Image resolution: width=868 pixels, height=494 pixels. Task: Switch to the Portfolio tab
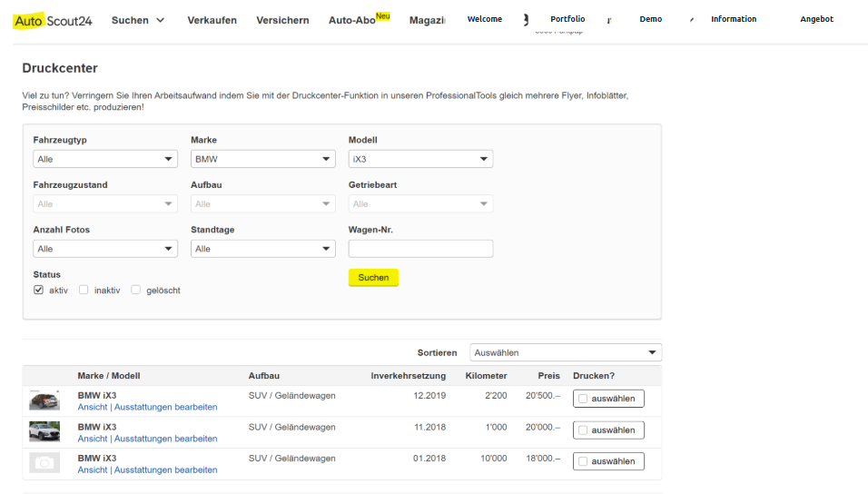pyautogui.click(x=567, y=19)
